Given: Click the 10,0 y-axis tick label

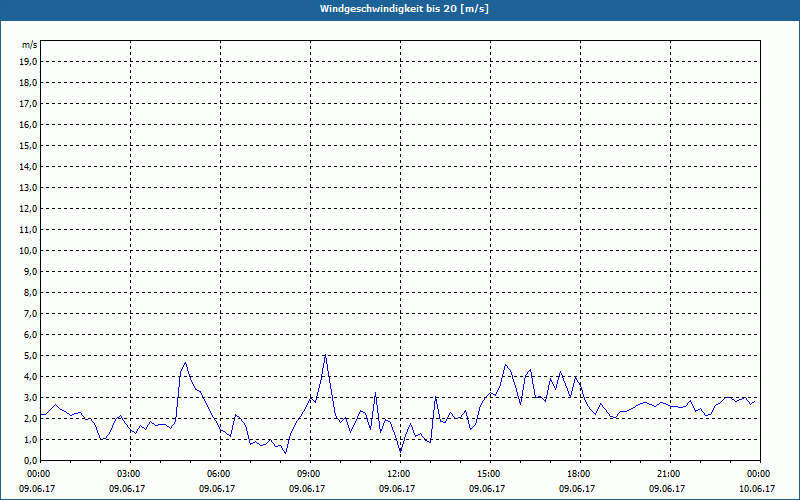Looking at the screenshot, I should pyautogui.click(x=29, y=250).
